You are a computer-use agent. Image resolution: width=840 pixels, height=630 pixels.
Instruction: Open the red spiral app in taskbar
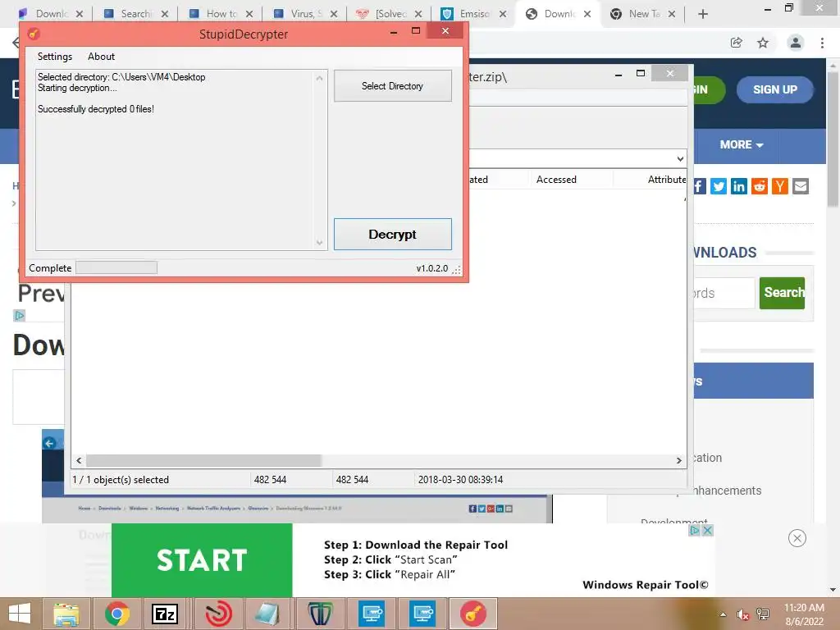tap(218, 614)
